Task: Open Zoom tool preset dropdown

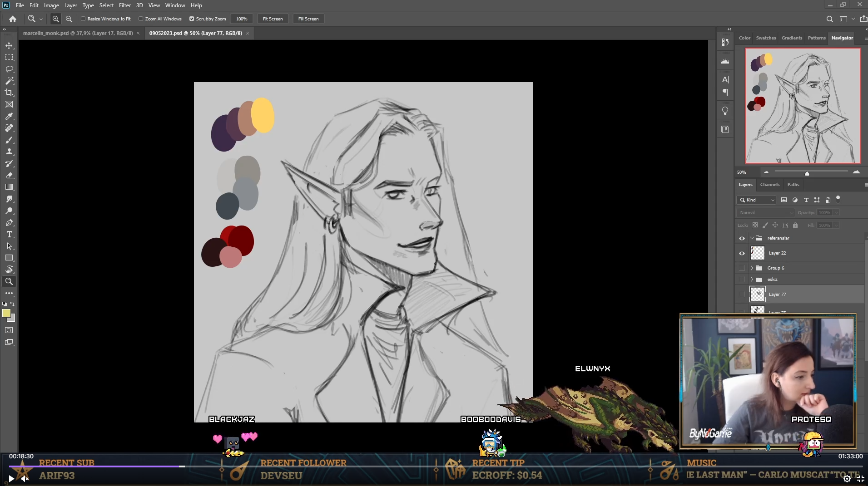Action: click(41, 19)
